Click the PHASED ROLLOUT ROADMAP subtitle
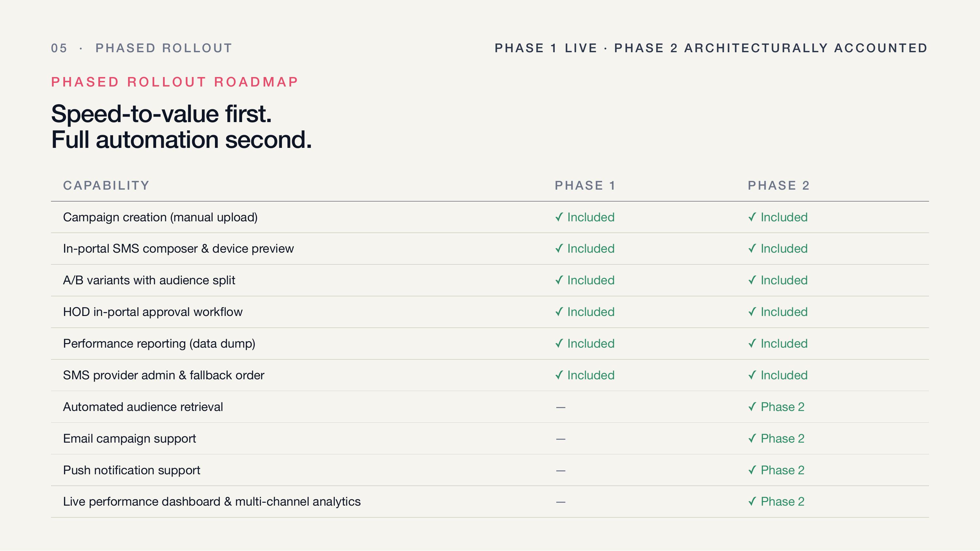This screenshot has height=551, width=980. (x=175, y=82)
